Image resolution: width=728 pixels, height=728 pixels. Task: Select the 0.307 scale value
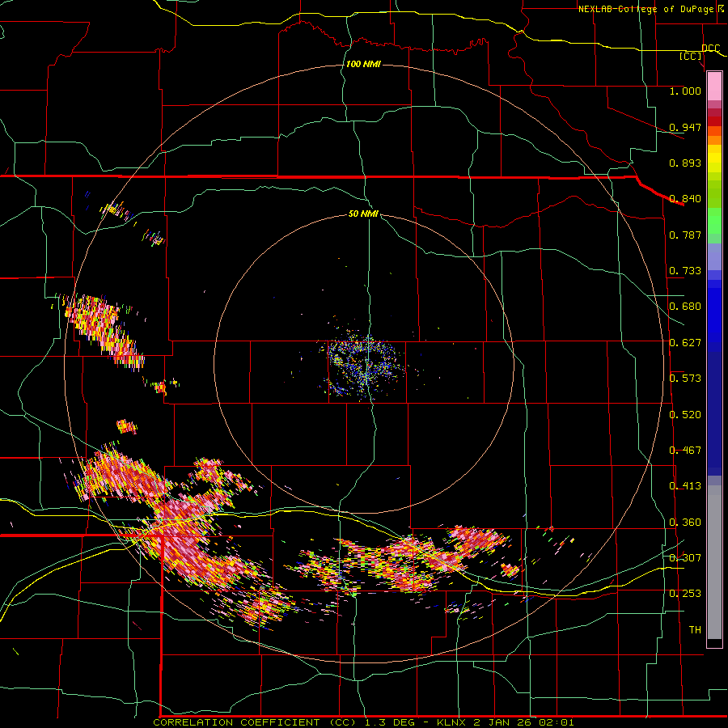click(685, 558)
